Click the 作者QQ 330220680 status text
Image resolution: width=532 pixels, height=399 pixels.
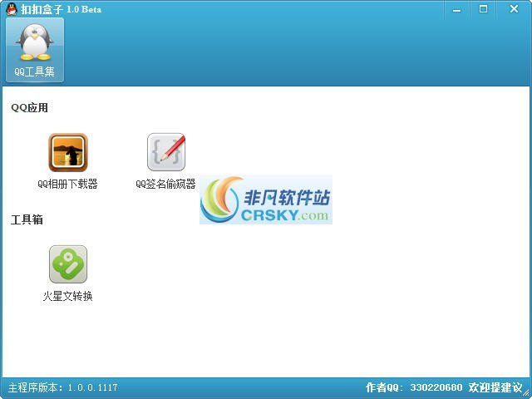tap(414, 387)
